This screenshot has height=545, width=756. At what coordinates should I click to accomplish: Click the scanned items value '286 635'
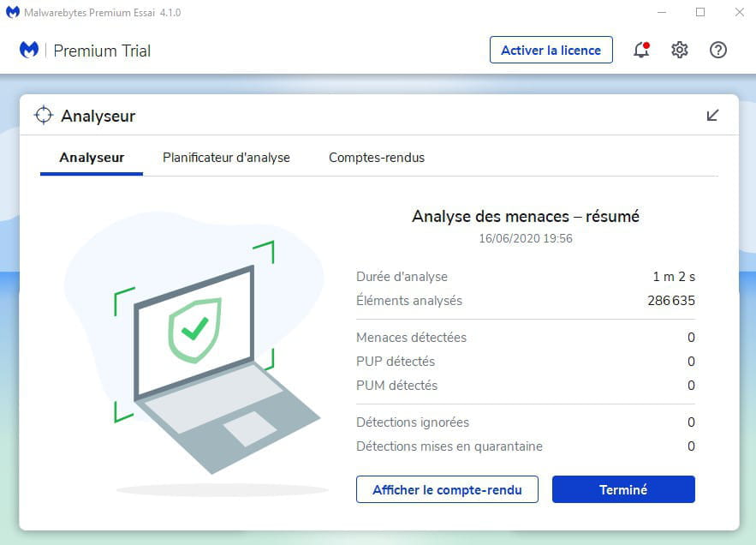tap(671, 301)
